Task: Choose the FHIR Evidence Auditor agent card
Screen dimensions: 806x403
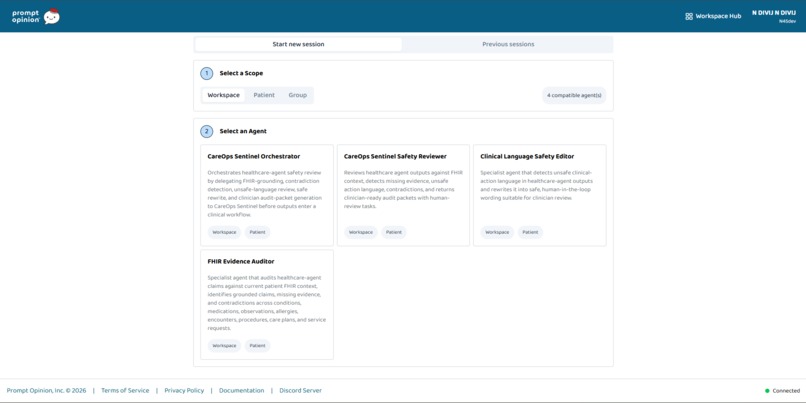Action: [x=267, y=305]
